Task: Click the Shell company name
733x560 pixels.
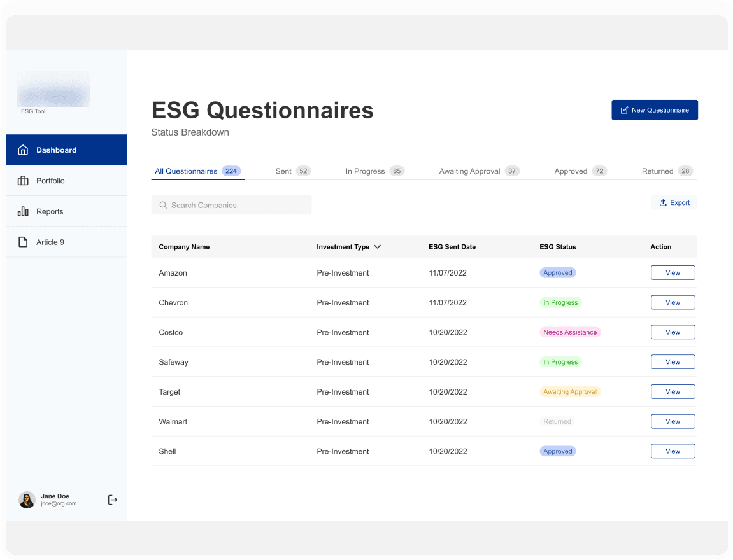Action: 167,451
